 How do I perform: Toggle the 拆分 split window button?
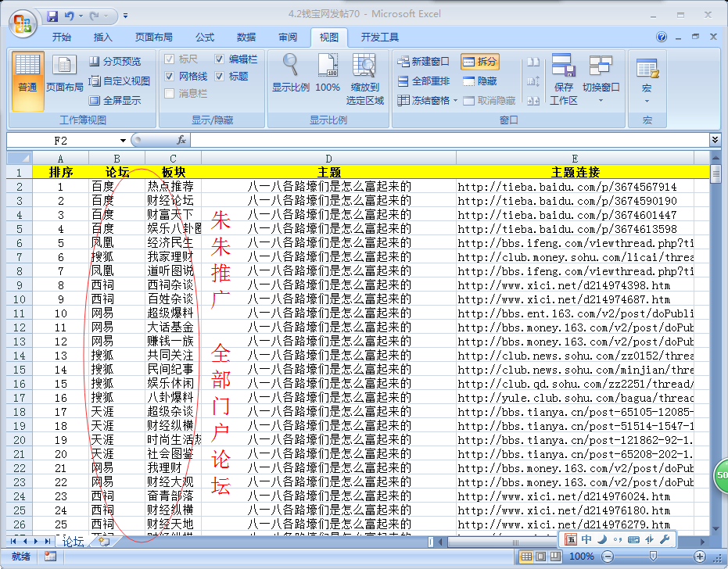pyautogui.click(x=480, y=61)
